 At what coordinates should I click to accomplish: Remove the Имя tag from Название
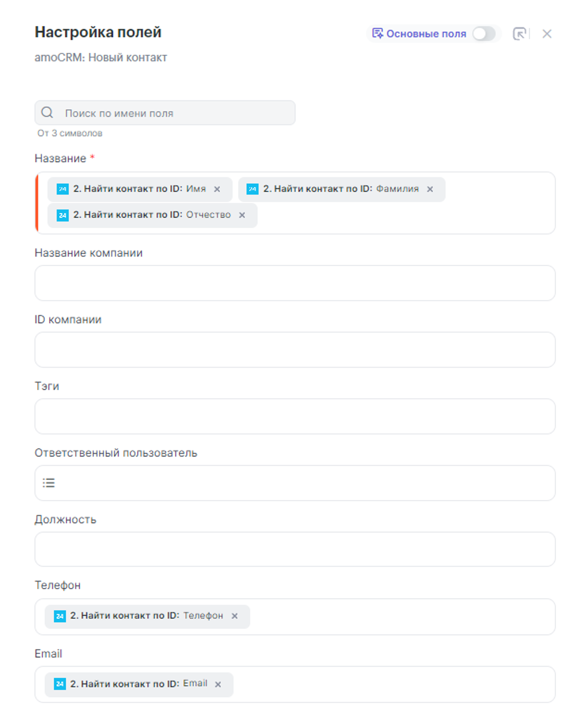[x=217, y=189]
